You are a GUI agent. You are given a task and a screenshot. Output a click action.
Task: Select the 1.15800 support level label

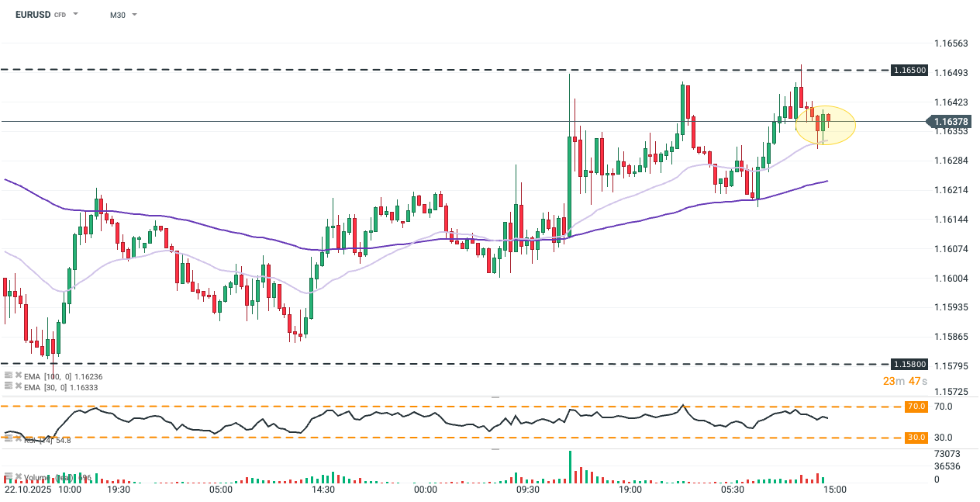[x=909, y=363]
